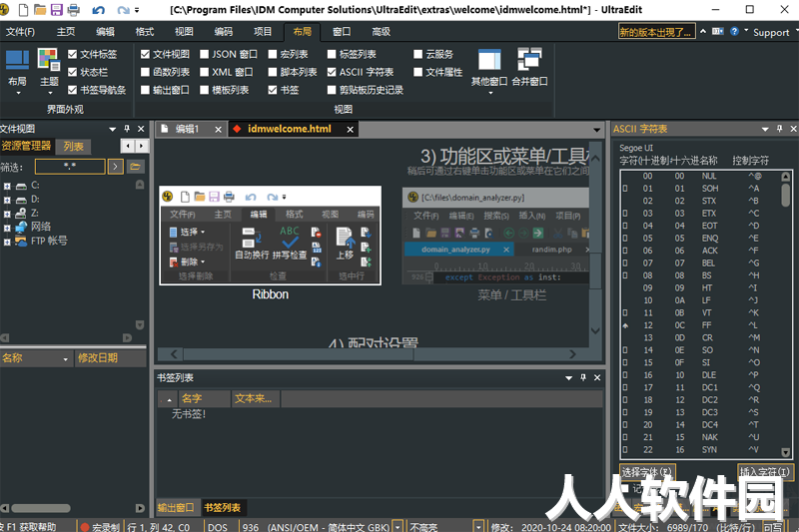Open the 布局 layout button in ribbon
This screenshot has height=532, width=799.
[17, 72]
